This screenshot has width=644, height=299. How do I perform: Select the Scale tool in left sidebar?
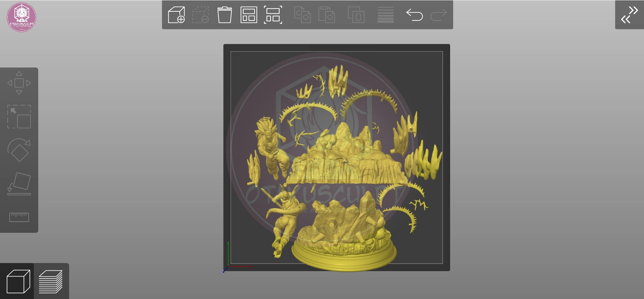(x=19, y=117)
